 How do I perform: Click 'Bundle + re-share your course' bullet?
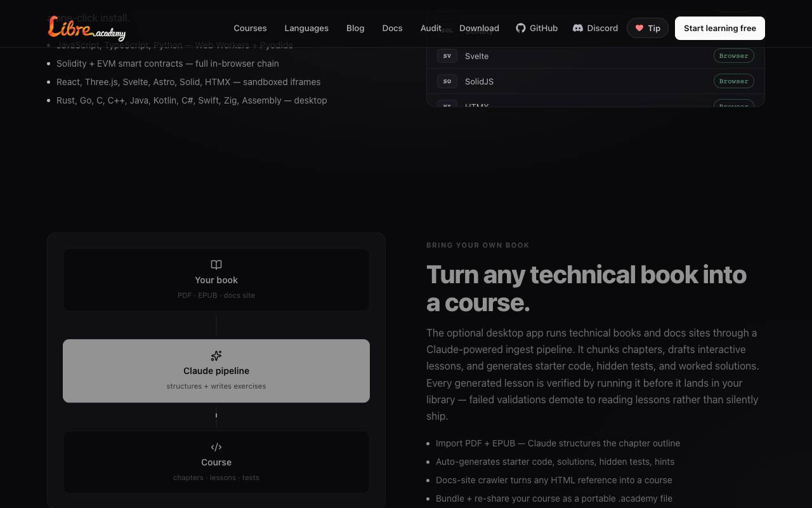(554, 498)
